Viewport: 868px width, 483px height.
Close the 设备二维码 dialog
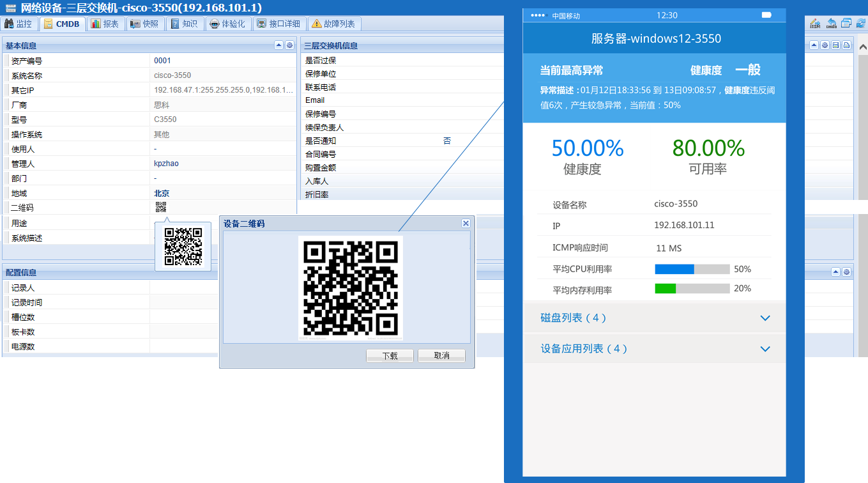click(x=466, y=223)
